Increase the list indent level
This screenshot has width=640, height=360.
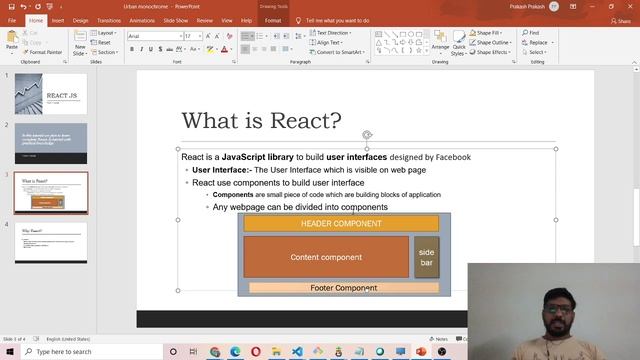click(x=286, y=36)
